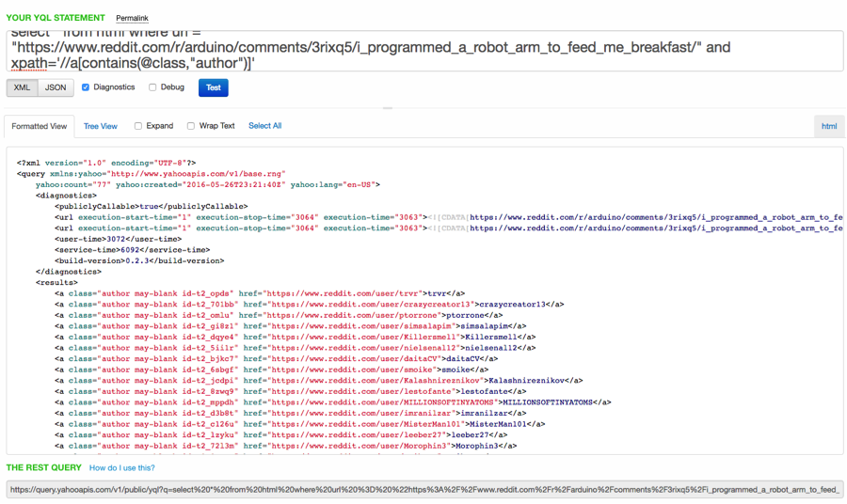Viewport: 847px width, 504px height.
Task: Click the author row for ptorrone
Action: pyautogui.click(x=279, y=315)
